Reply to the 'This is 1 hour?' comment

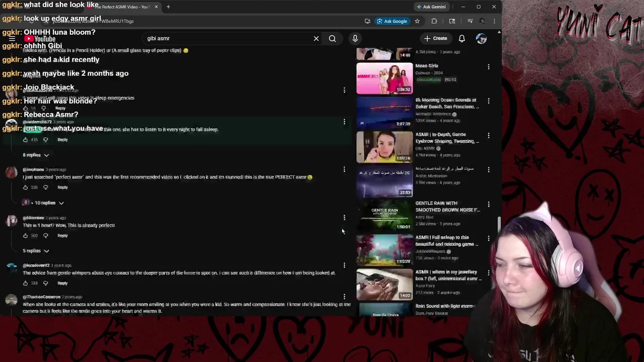(62, 235)
